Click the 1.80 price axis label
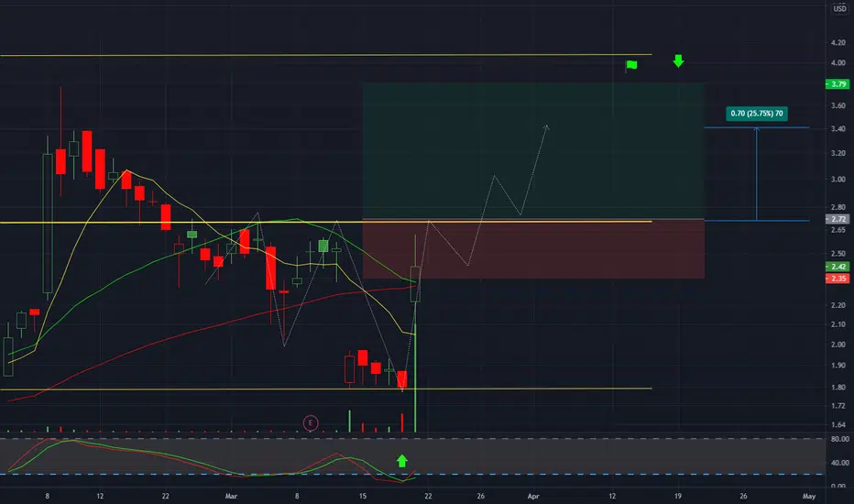The width and height of the screenshot is (854, 504). pos(838,388)
